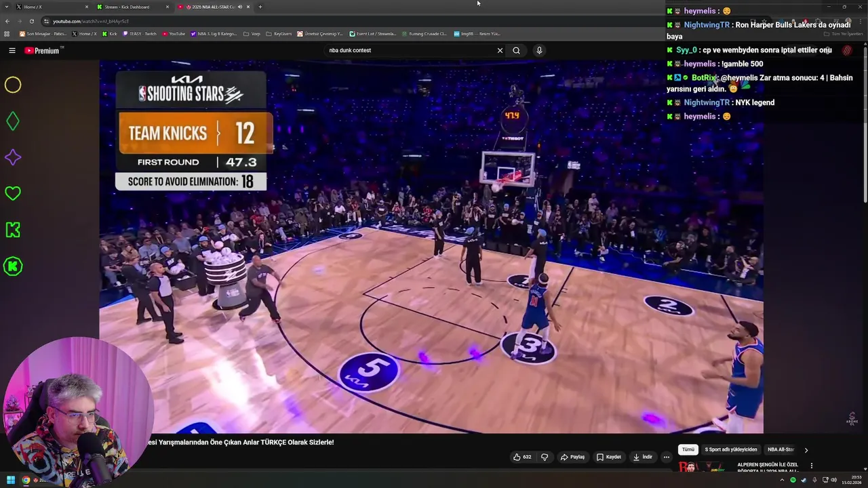Select the S Sport adlı yükleyiciden chip

click(731, 449)
